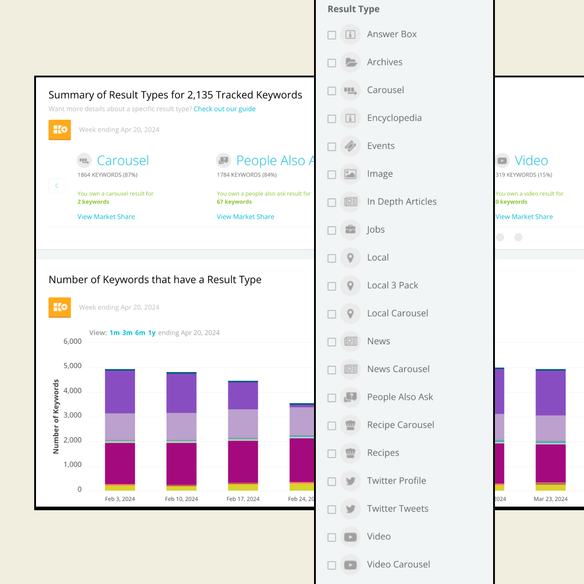Enable the Carousel checkbox
This screenshot has width=584, height=584.
331,91
